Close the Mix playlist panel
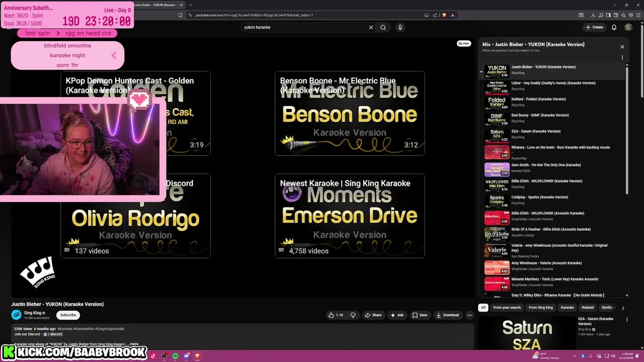This screenshot has width=644, height=362. (x=622, y=47)
